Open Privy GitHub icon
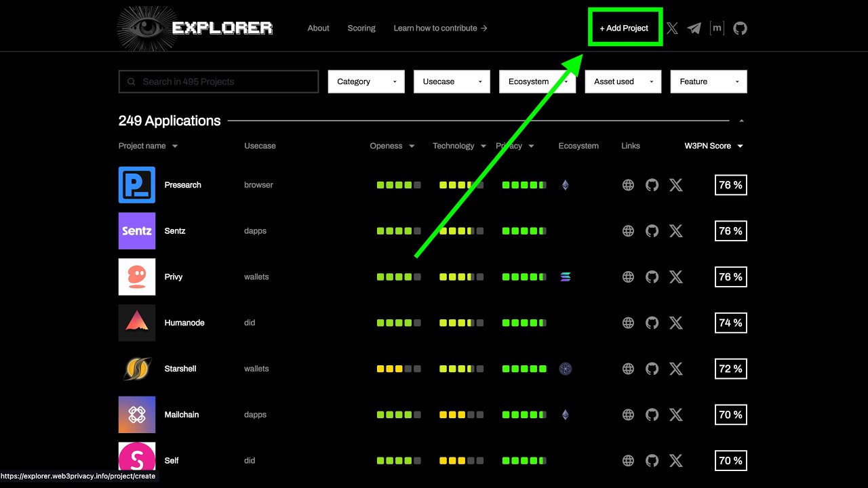 pos(652,277)
